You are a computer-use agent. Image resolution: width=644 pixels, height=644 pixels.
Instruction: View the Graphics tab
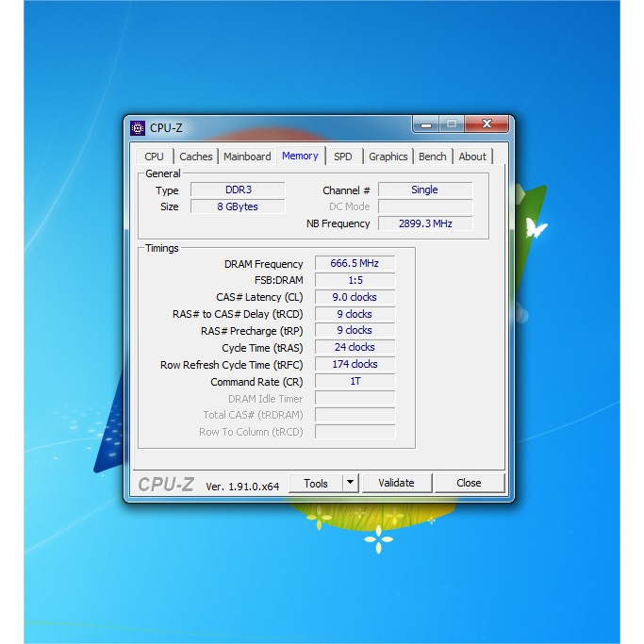388,157
